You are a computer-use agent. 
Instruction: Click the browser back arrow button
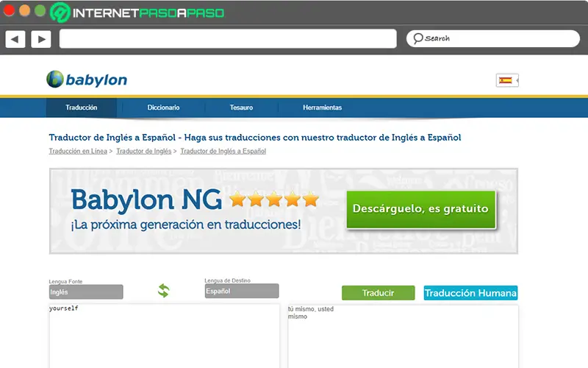point(15,39)
